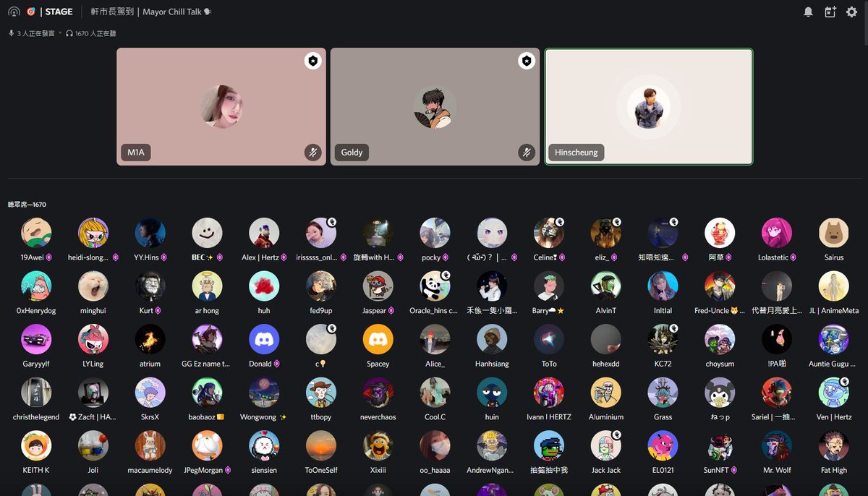Click the stage channel broadcast icon
Image resolution: width=868 pixels, height=496 pixels.
click(14, 12)
